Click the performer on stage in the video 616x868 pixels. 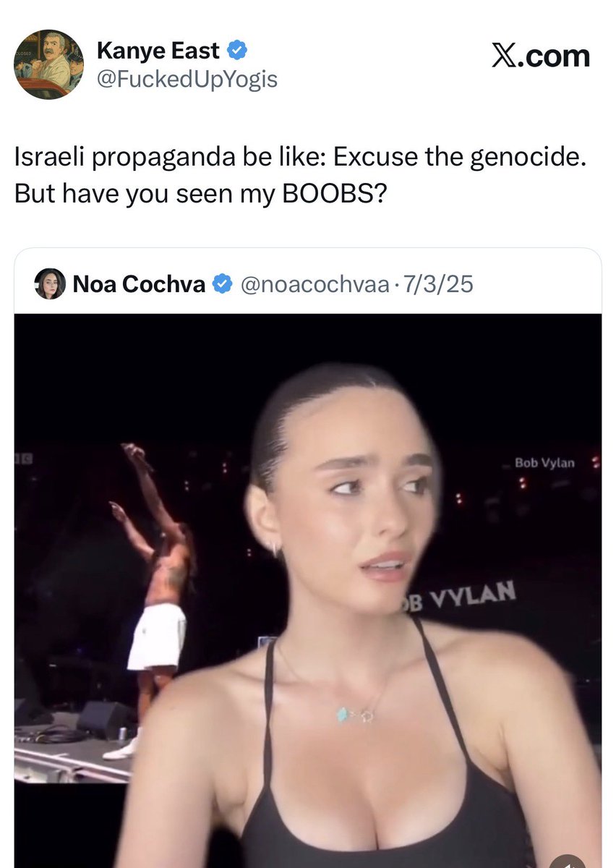coord(155,593)
